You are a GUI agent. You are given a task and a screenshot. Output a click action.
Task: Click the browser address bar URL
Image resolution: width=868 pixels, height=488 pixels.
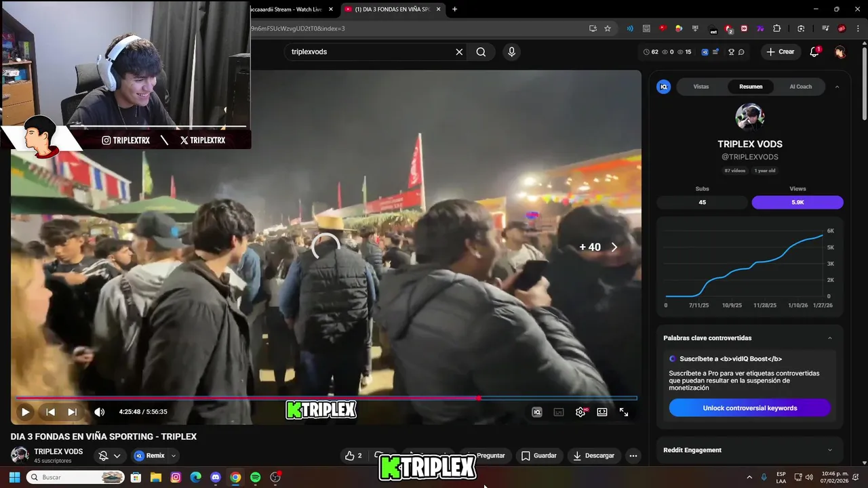(298, 28)
